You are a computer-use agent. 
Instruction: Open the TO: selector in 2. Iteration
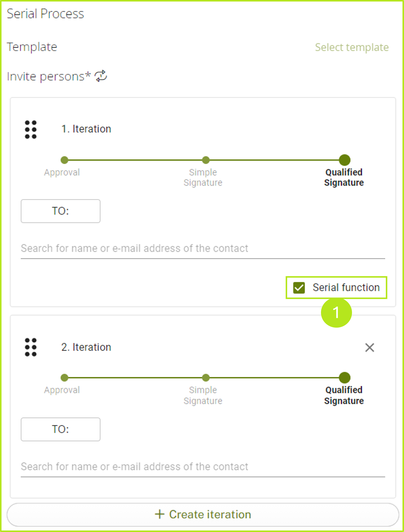(60, 429)
